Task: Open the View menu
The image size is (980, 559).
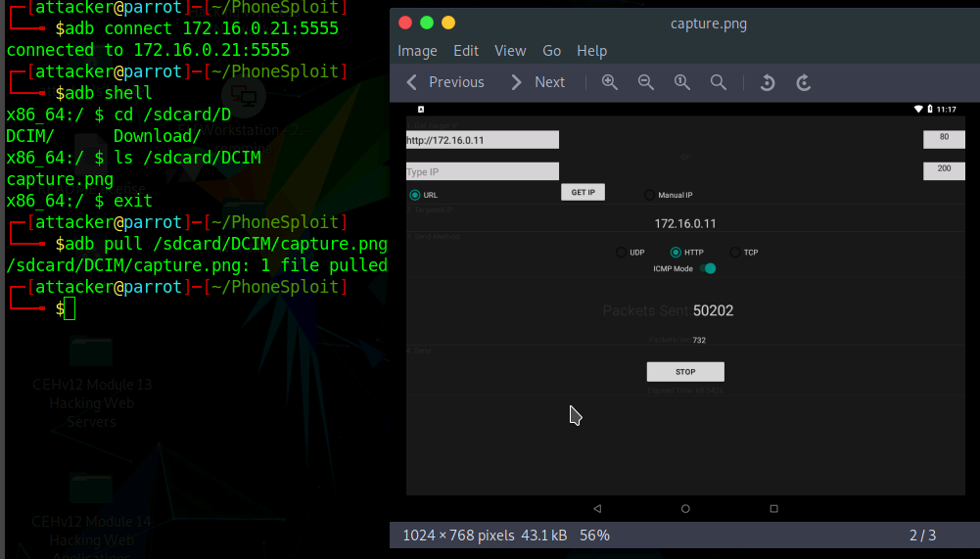Action: 510,51
